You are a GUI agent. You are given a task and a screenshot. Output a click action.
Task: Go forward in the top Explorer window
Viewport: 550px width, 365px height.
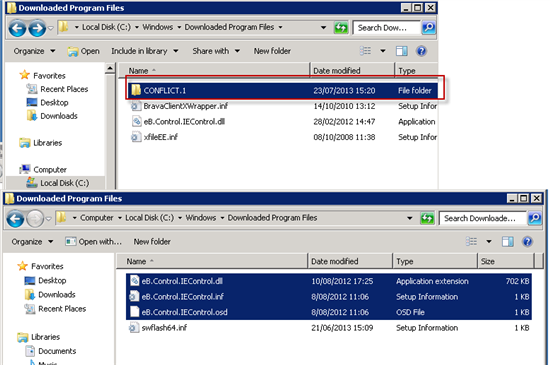tap(37, 28)
